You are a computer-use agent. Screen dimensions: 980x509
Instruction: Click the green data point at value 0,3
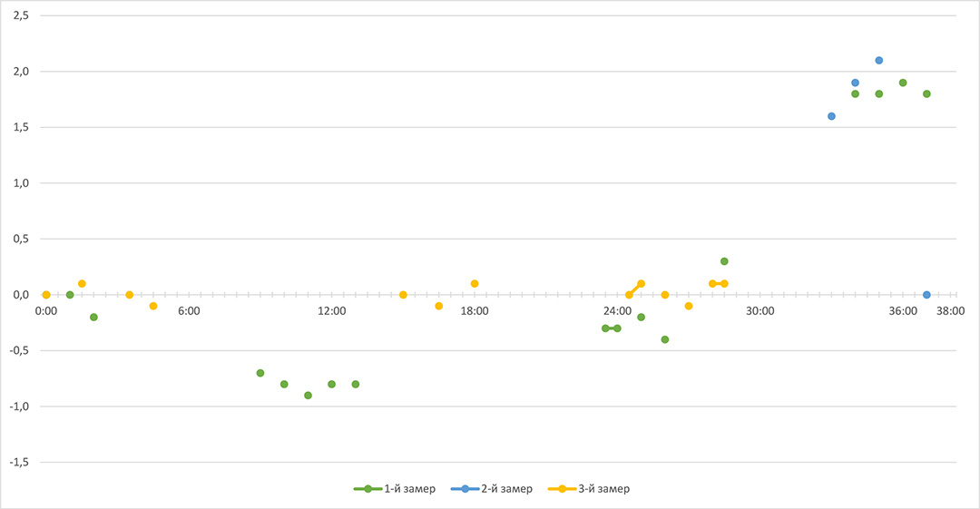pos(724,261)
